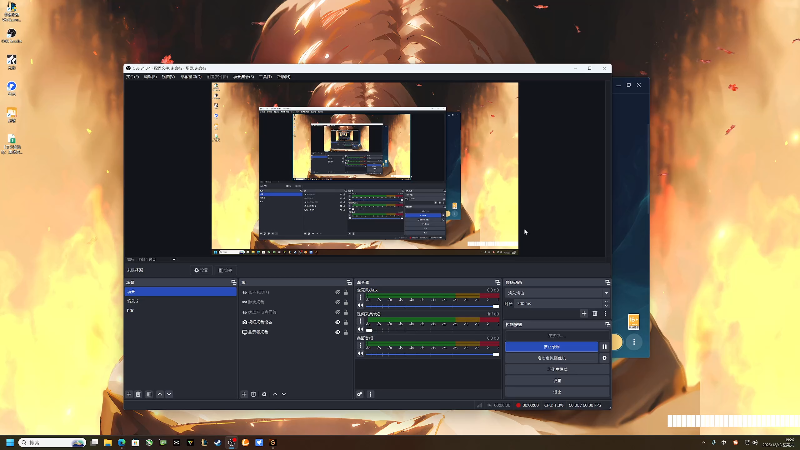This screenshot has height=450, width=800.
Task: Open source Filters button above Scenes panel
Action: tap(225, 270)
